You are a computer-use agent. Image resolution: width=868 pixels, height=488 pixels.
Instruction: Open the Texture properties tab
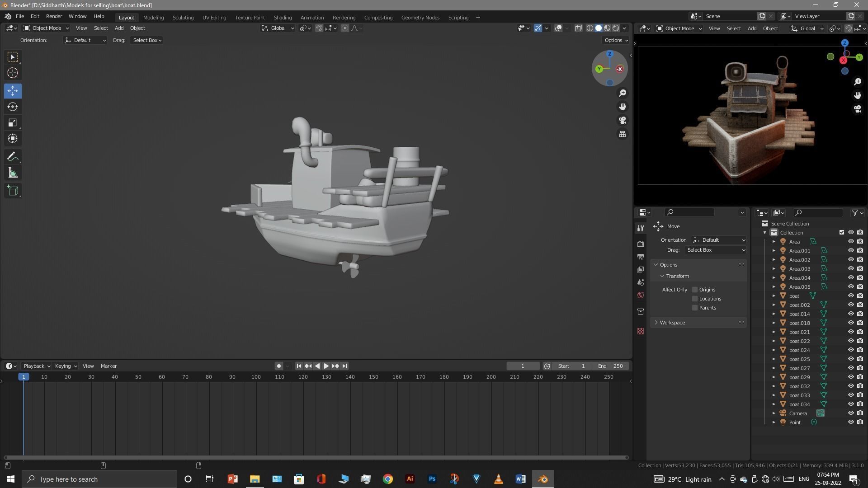tap(640, 331)
